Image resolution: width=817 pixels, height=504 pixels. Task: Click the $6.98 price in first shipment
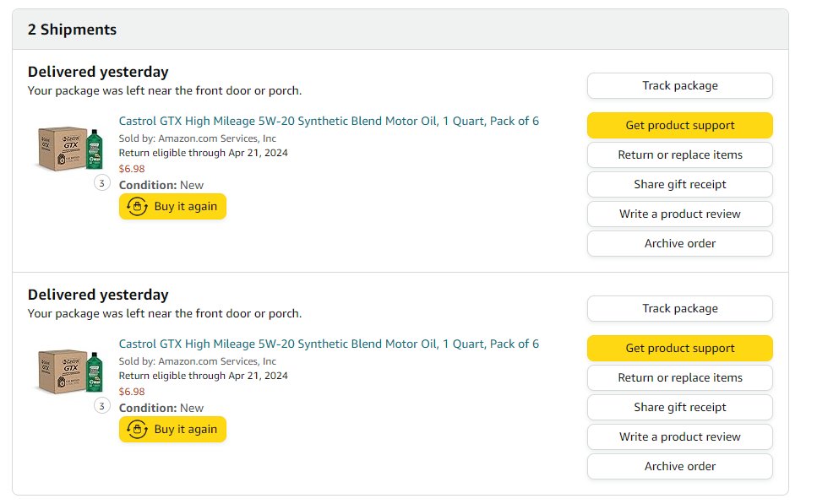coord(132,169)
